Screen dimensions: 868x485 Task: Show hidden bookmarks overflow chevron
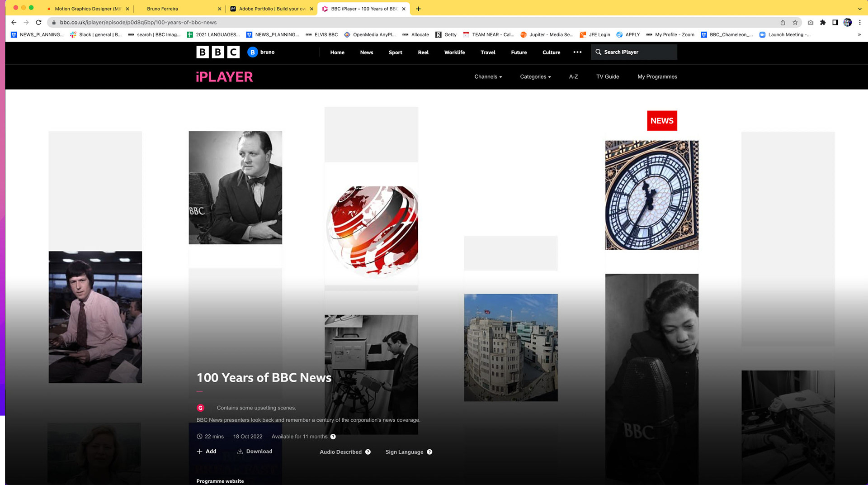point(859,34)
